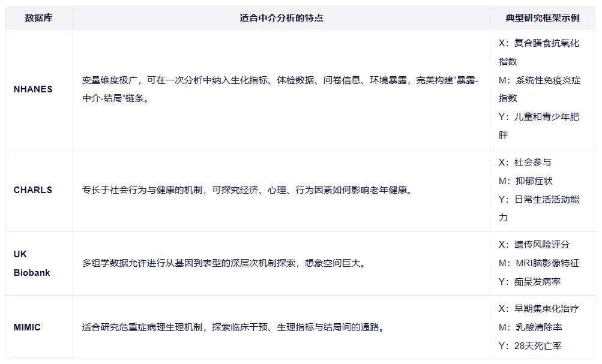Click the text M：抑郁症状
Image resolution: width=602 pixels, height=364 pixels.
coord(526,181)
